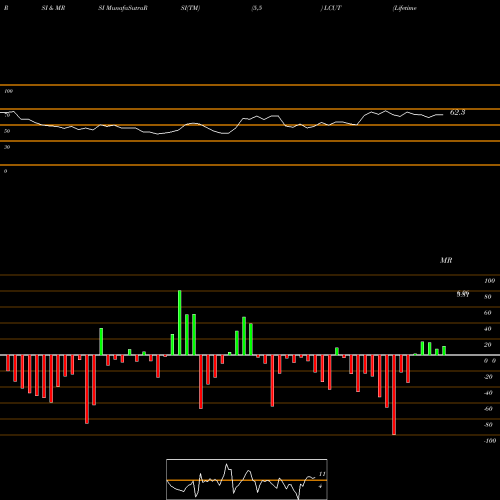This screenshot has width=500, height=500.
Task: Click the 'SI & MR' header label
Action: point(53,8)
